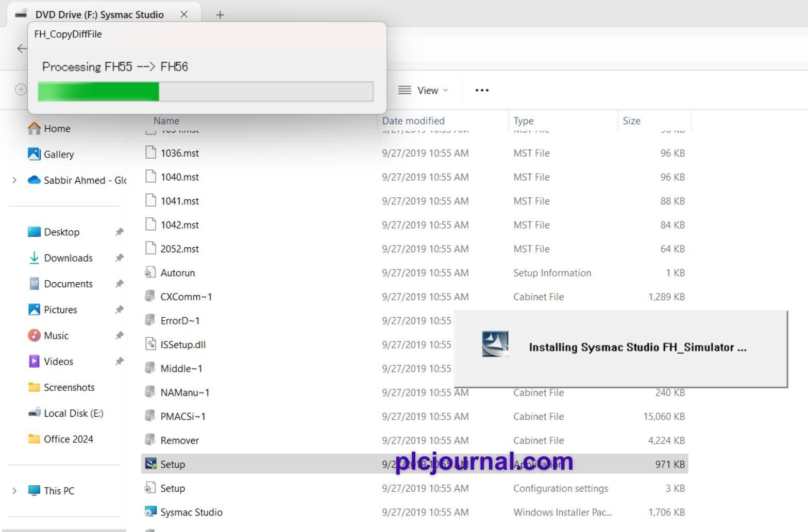Expand the Sabbir Ahmed OneDrive node
Viewport: 808px width, 532px height.
[14, 180]
